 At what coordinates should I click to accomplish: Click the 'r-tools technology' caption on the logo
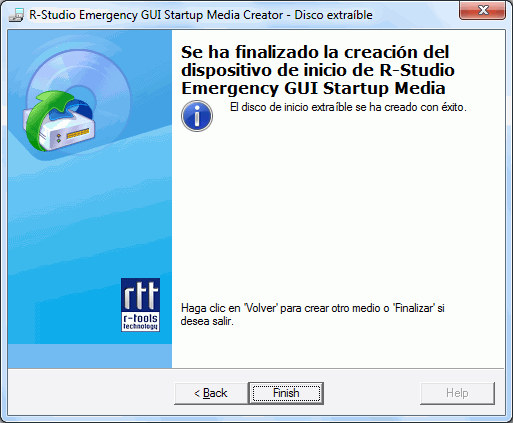click(x=140, y=322)
